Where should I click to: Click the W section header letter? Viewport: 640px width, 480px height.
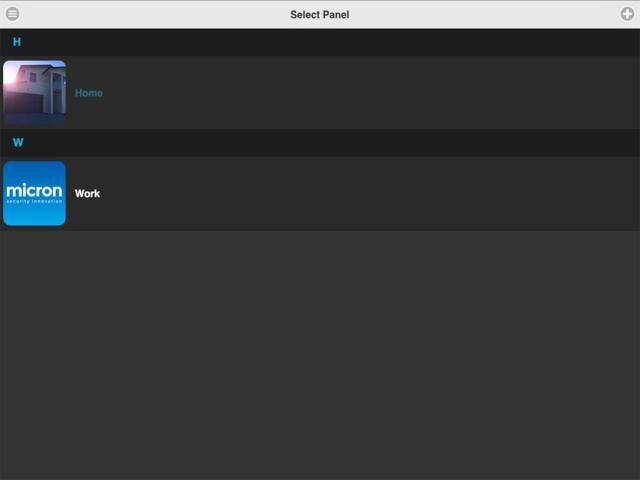tap(18, 143)
